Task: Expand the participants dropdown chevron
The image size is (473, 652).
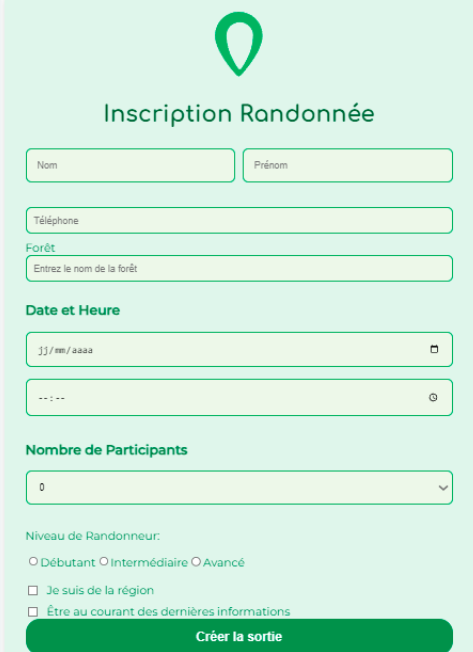Action: [443, 487]
